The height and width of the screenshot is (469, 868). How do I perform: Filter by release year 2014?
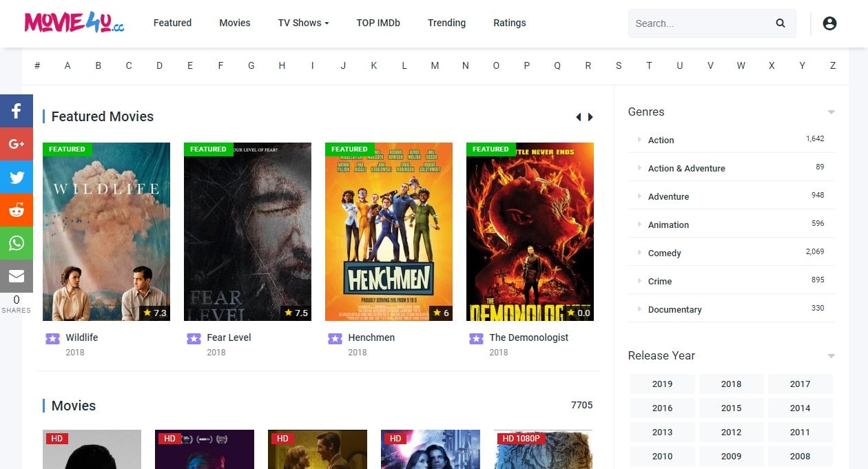click(x=800, y=408)
